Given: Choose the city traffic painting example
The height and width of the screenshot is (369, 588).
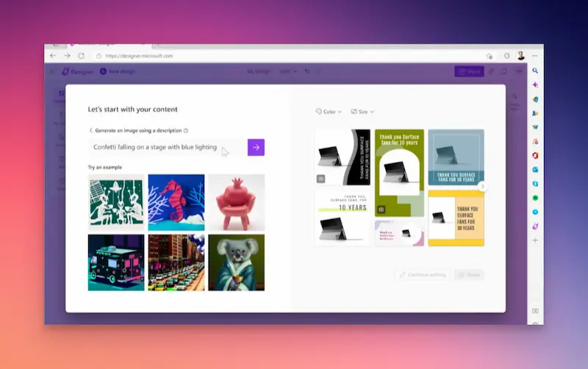Looking at the screenshot, I should tap(176, 262).
